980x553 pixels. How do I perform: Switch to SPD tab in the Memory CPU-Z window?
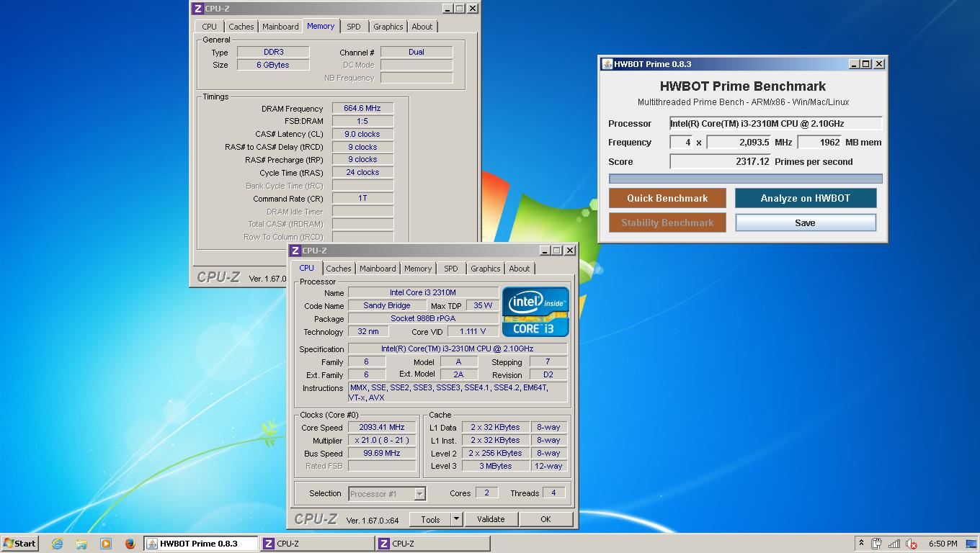coord(354,27)
